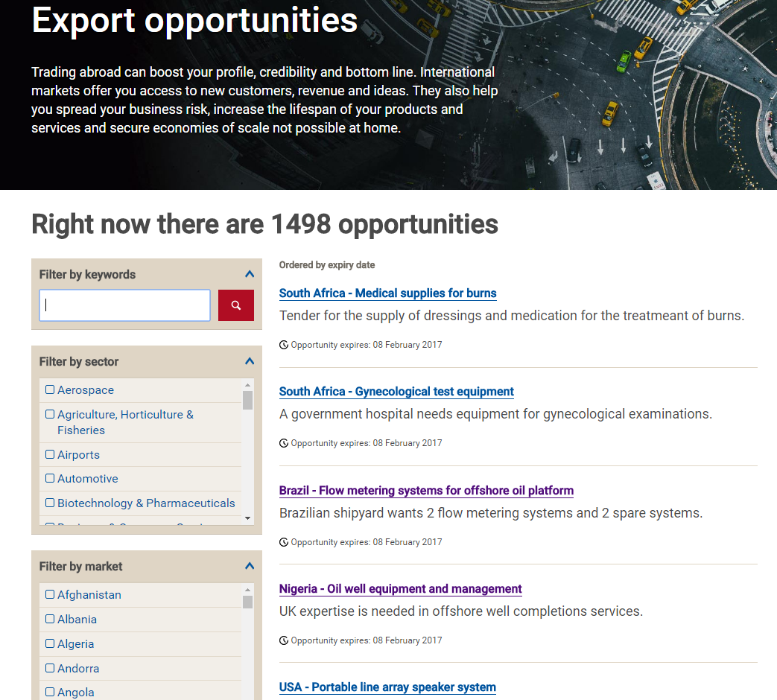Screen dimensions: 777x700
Task: Click clock icon under Medical supplies for burns
Action: tap(284, 345)
